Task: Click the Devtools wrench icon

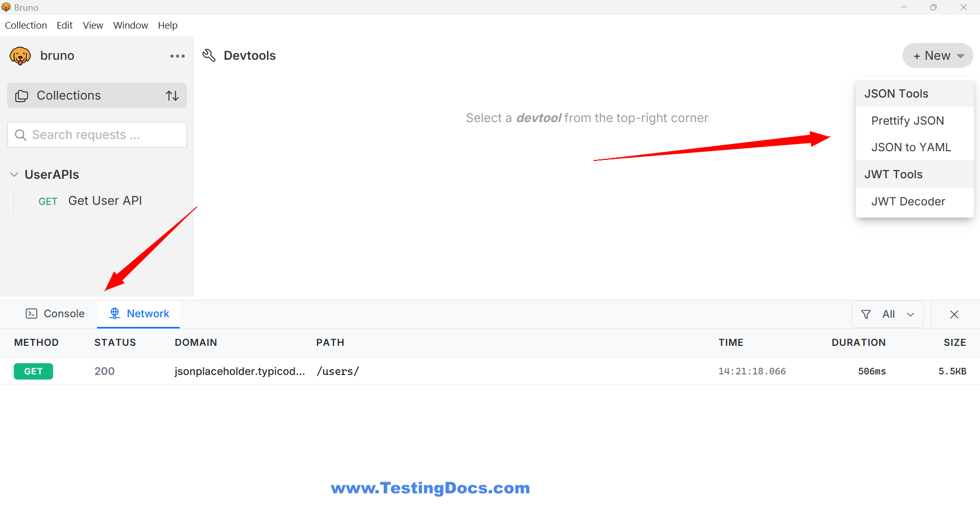Action: pos(209,55)
